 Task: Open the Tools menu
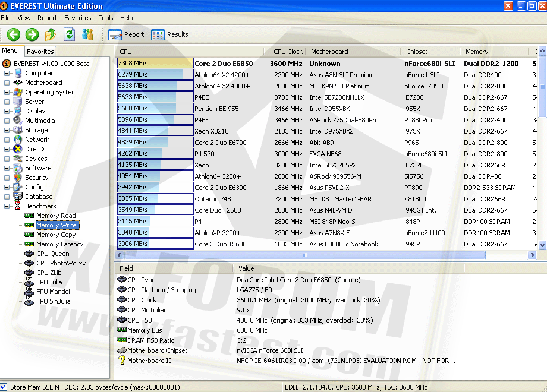(106, 18)
